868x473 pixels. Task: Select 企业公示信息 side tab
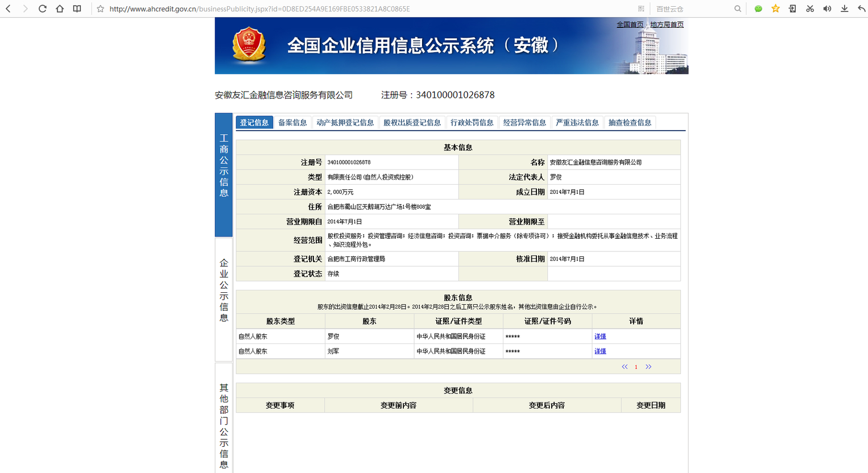pos(224,299)
